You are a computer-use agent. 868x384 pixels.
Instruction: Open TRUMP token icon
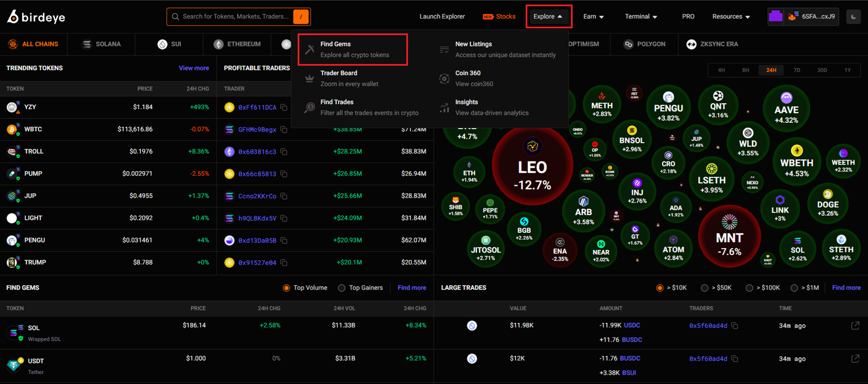(x=12, y=263)
